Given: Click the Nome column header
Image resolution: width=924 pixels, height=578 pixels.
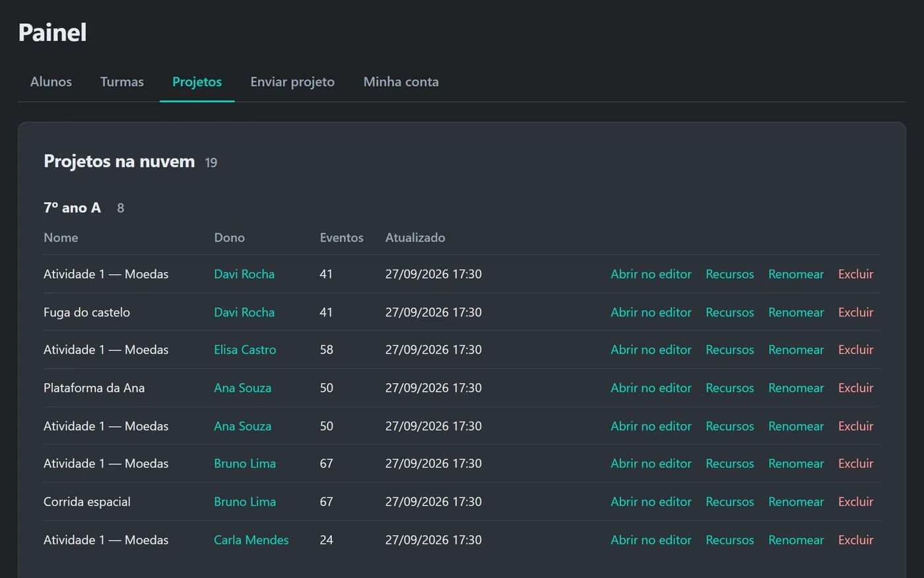Looking at the screenshot, I should pyautogui.click(x=61, y=238).
